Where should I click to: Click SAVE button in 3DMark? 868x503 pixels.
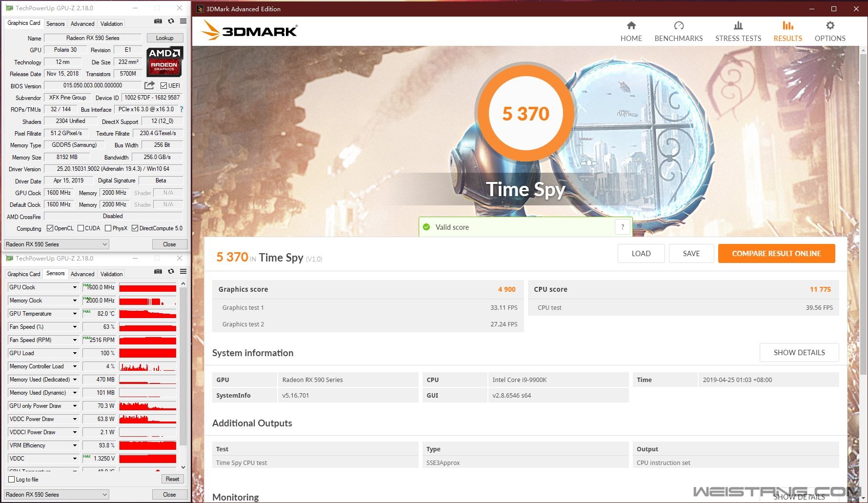pos(691,253)
